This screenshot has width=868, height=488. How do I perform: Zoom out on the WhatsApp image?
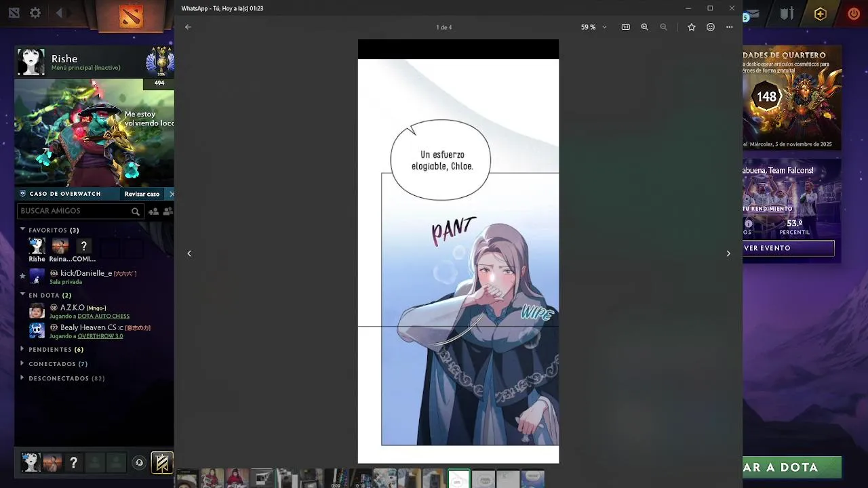coord(664,27)
